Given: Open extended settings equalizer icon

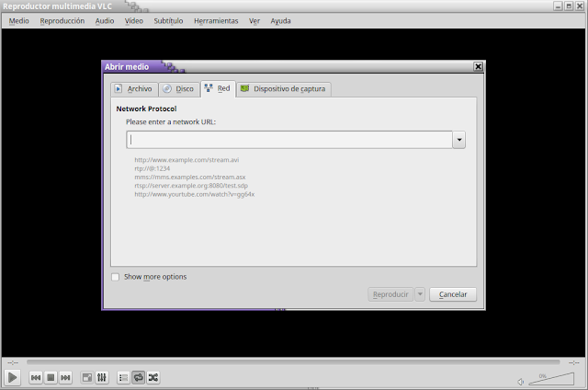Looking at the screenshot, I should 102,377.
